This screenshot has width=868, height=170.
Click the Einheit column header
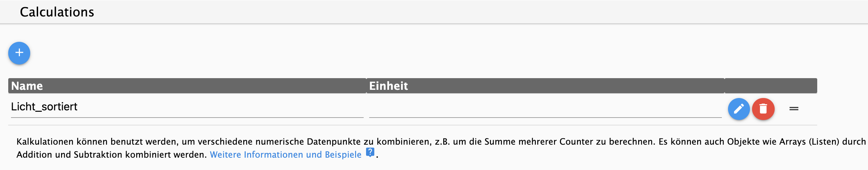[545, 86]
